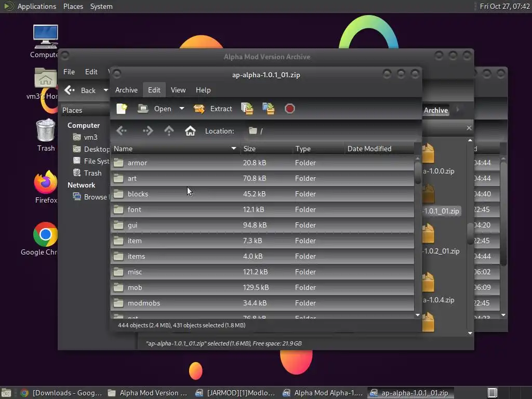532x399 pixels.
Task: Sort by Date Modified column header
Action: point(379,149)
